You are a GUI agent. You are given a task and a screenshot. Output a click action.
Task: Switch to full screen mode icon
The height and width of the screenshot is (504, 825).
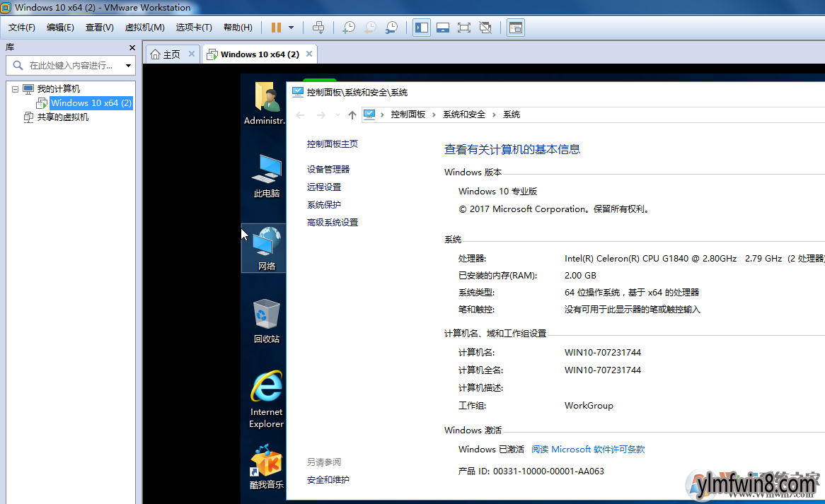tap(464, 28)
